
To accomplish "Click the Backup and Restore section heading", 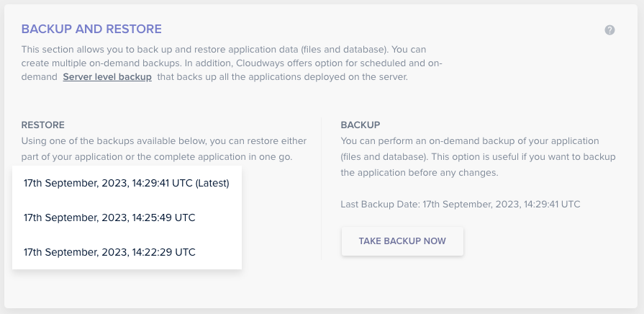I will (x=91, y=29).
